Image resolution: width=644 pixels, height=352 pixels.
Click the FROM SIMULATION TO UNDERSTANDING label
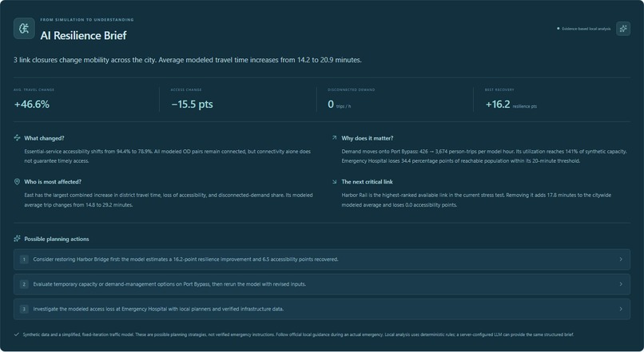coord(87,20)
